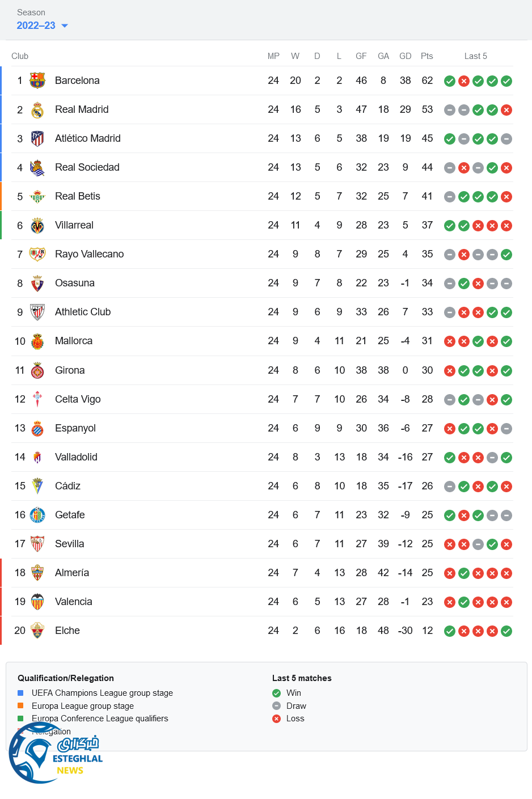Click the Real Madrid crest icon

(37, 109)
